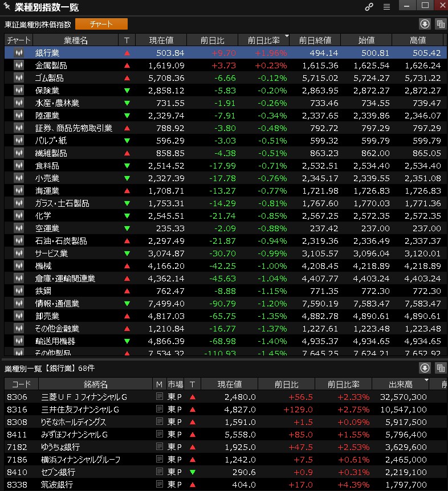Select the 卸売業 sector row
This screenshot has height=491, width=448.
(226, 316)
